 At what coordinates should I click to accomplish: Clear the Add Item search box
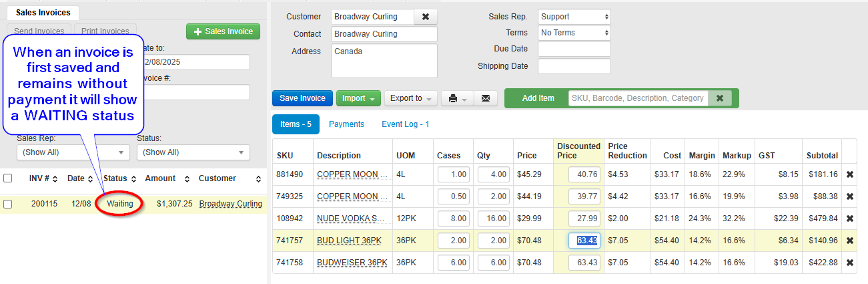(x=720, y=98)
